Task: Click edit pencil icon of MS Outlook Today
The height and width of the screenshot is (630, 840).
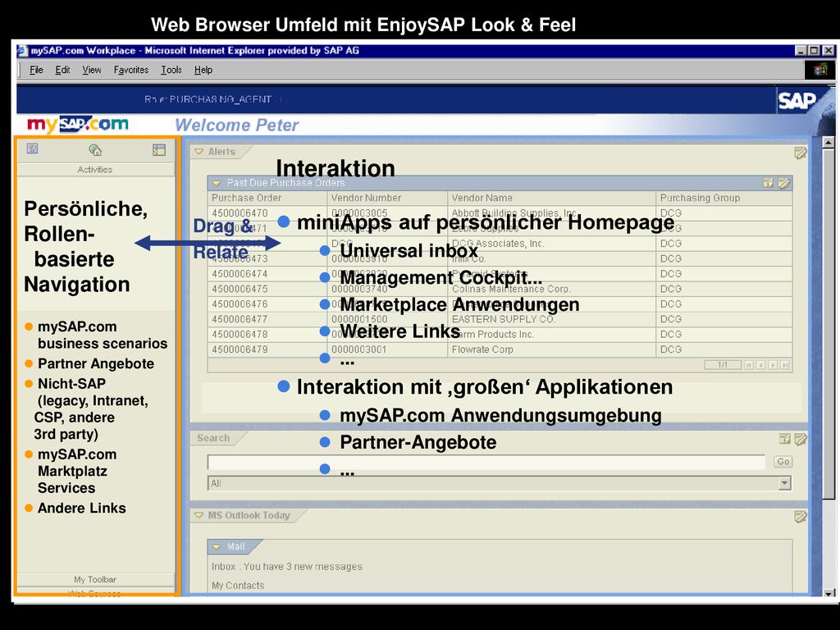Action: tap(801, 517)
